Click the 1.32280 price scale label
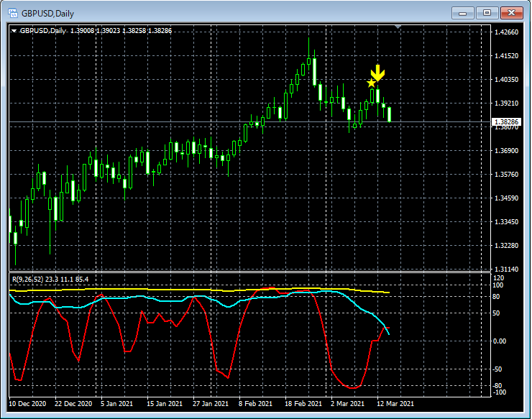 tap(506, 246)
